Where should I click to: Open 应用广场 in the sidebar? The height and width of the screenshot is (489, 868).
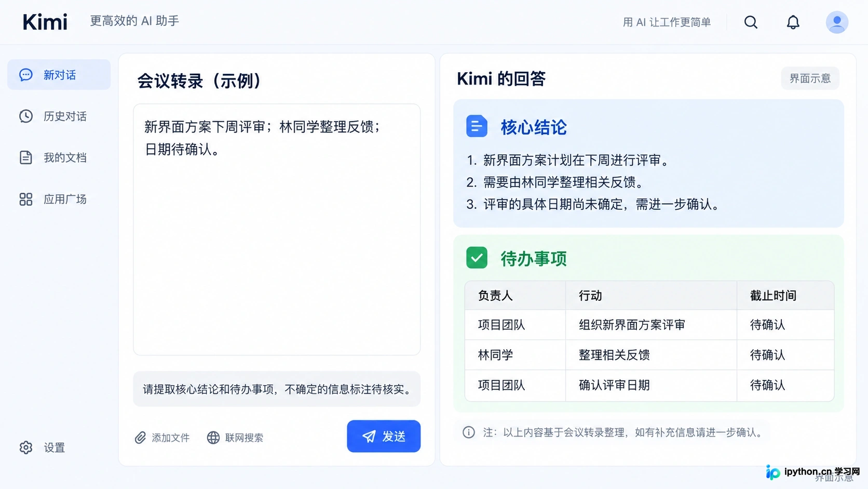(59, 199)
